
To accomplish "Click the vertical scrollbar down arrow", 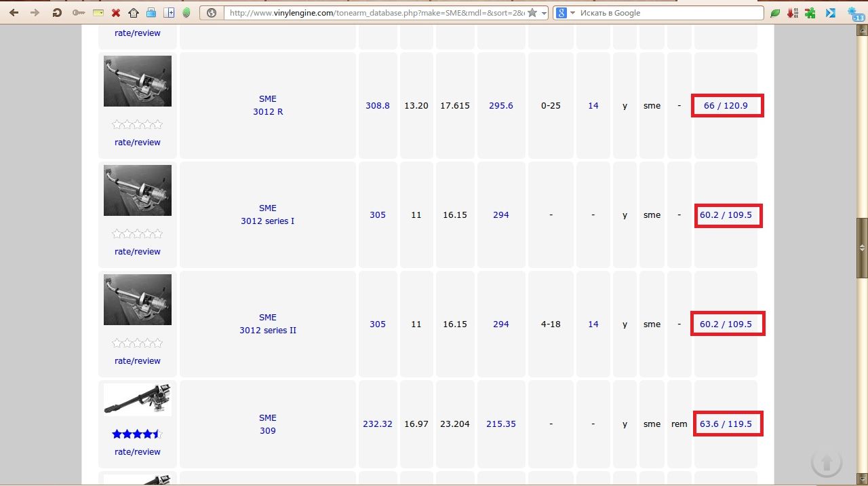I will 863,478.
